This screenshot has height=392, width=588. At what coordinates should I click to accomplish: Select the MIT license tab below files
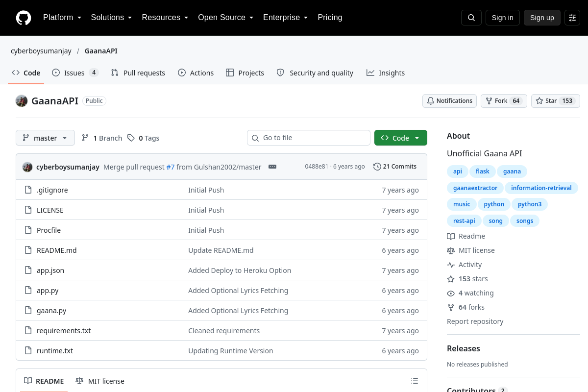tap(100, 381)
